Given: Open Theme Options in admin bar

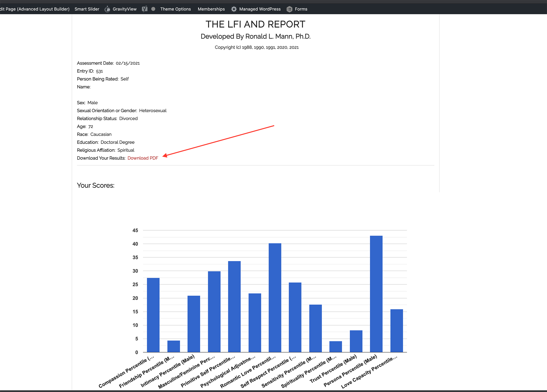Looking at the screenshot, I should [176, 9].
